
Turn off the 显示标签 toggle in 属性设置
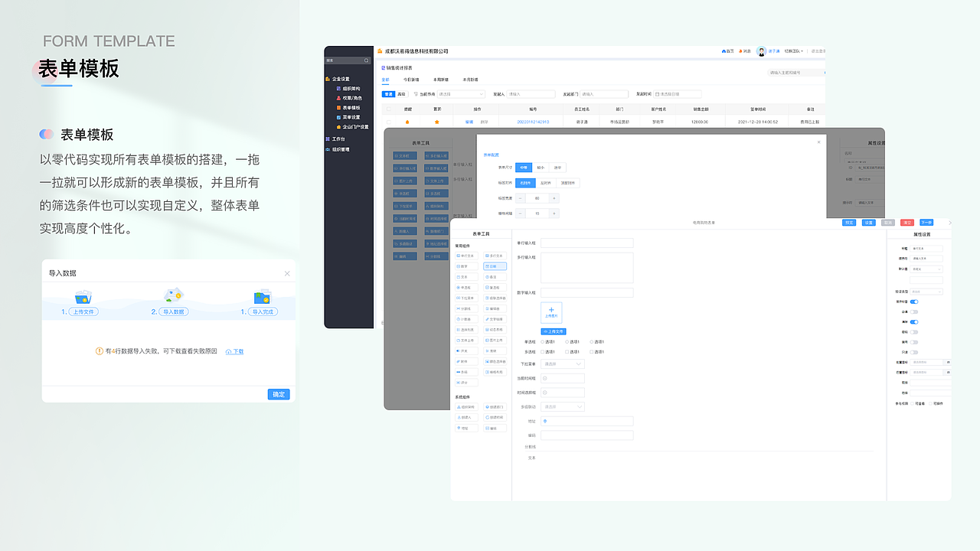pyautogui.click(x=914, y=302)
